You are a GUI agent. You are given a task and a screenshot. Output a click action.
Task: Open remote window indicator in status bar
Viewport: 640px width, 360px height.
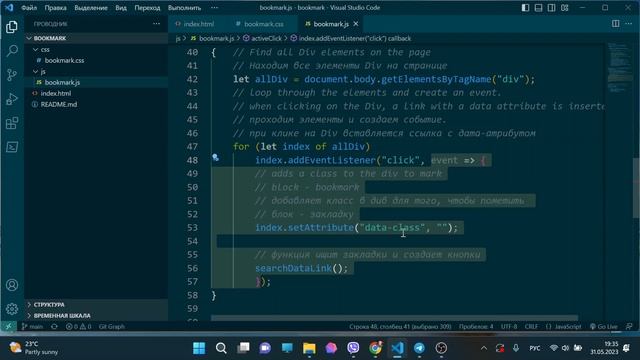9,326
